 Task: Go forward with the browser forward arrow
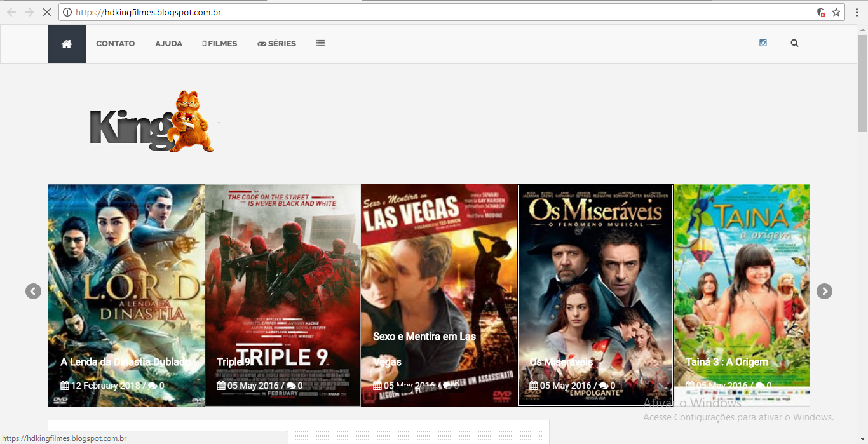[x=29, y=12]
